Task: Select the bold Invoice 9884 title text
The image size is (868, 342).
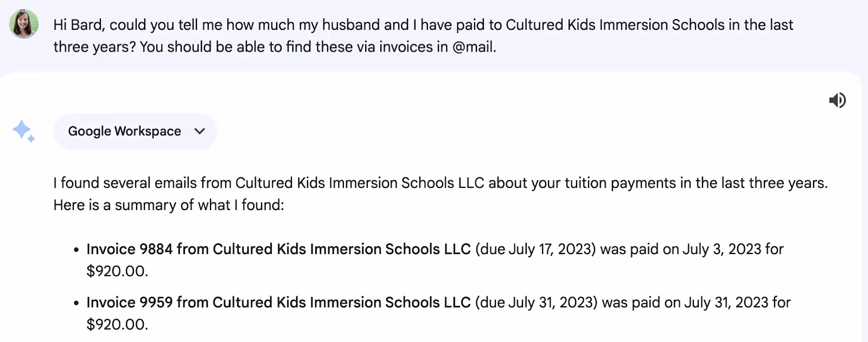Action: pos(278,249)
